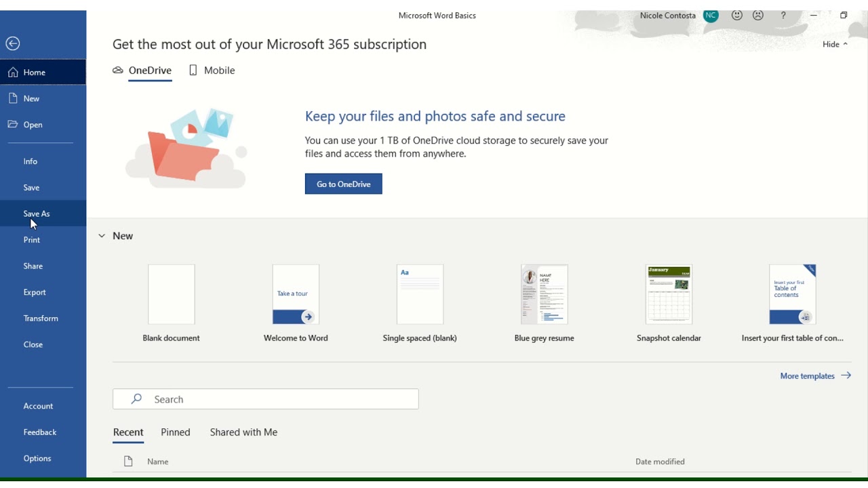Select the Snapshot calendar template
Viewport: 868px width, 488px height.
point(669,303)
